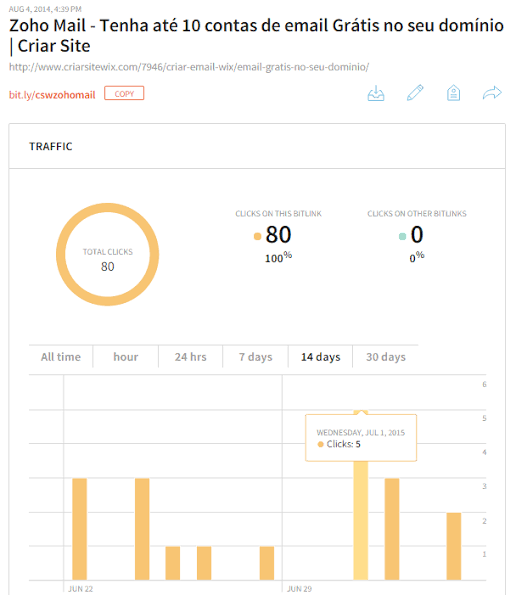The width and height of the screenshot is (516, 595).
Task: Click the rightmost bar, two clicks high
Action: coord(453,546)
